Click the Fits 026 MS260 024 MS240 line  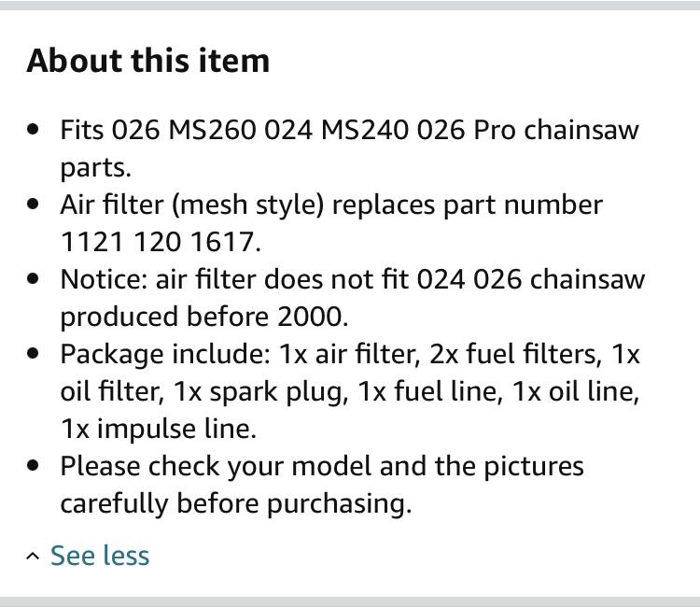click(350, 131)
